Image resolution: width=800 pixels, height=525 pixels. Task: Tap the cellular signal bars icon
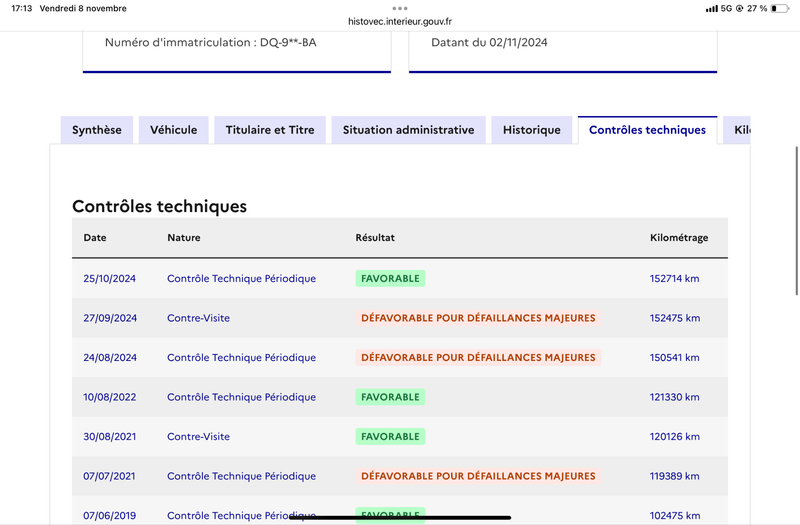pos(711,9)
